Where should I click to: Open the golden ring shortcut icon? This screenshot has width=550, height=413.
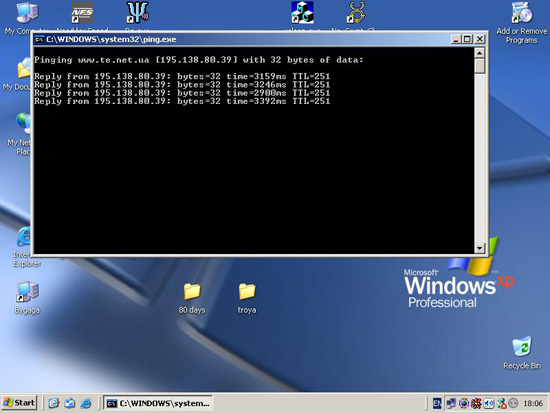click(356, 13)
